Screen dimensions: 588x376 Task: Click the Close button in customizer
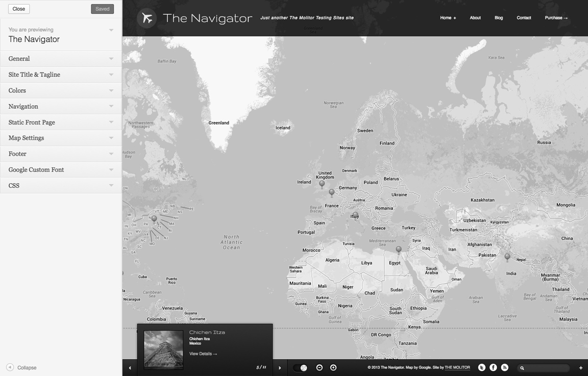click(x=19, y=9)
